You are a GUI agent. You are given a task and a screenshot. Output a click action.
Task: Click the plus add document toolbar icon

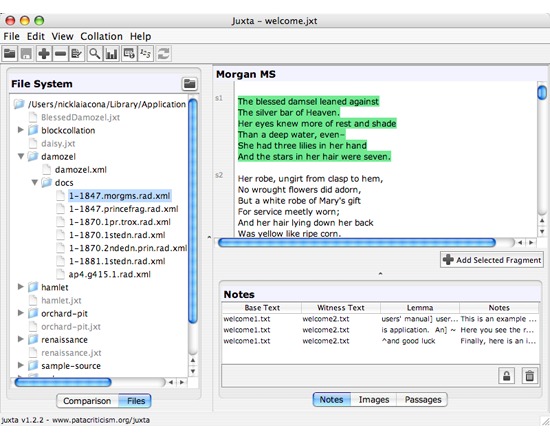(x=44, y=54)
